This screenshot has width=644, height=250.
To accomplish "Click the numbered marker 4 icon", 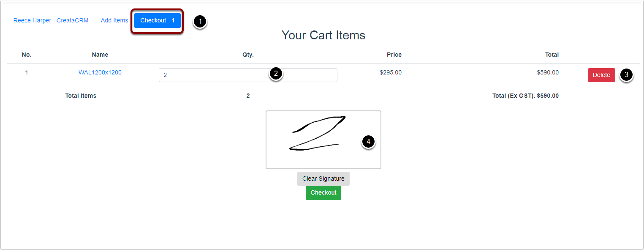I will (x=368, y=142).
